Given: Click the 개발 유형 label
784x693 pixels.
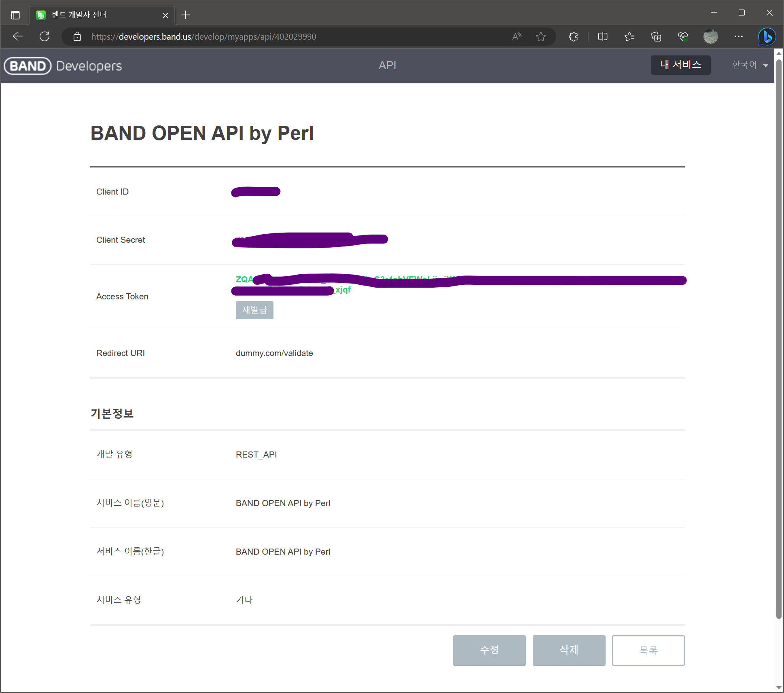Looking at the screenshot, I should [114, 454].
